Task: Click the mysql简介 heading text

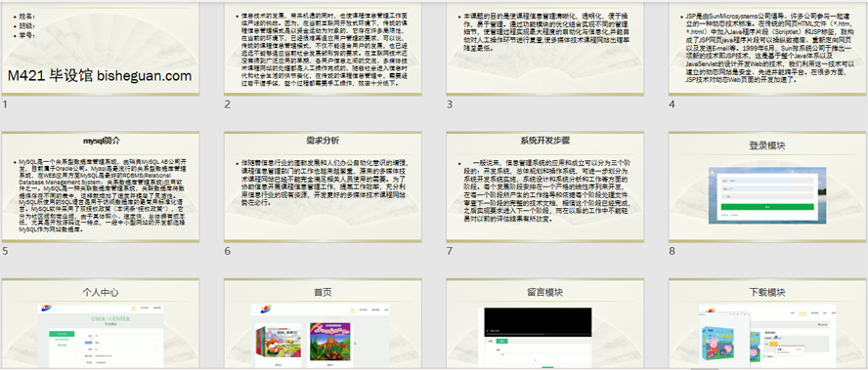Action: pos(101,141)
